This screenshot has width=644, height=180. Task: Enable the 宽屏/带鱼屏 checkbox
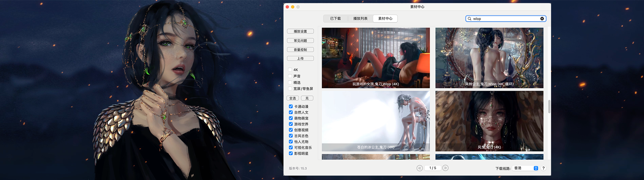[290, 89]
